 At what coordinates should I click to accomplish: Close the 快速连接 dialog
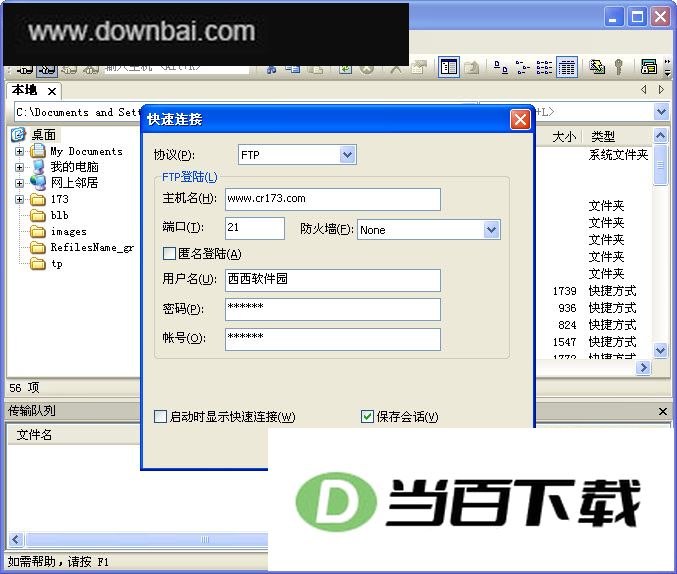click(520, 120)
